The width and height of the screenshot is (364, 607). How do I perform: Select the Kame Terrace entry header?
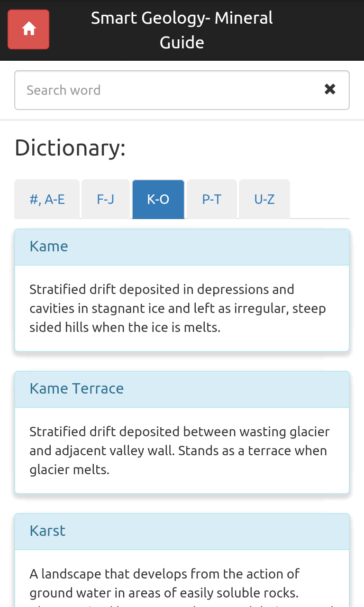click(x=182, y=389)
